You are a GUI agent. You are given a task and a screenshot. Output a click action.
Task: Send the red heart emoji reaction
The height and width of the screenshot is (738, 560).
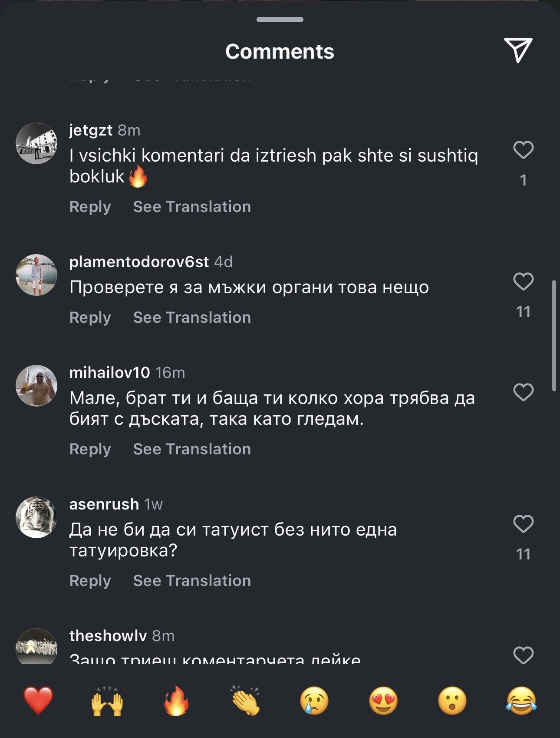click(38, 700)
